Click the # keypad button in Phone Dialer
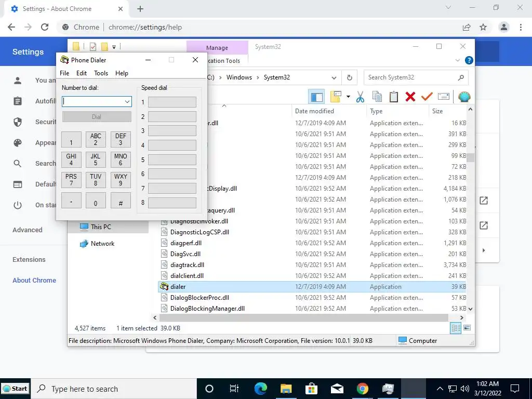Screen dimensions: 532x399 (121, 200)
